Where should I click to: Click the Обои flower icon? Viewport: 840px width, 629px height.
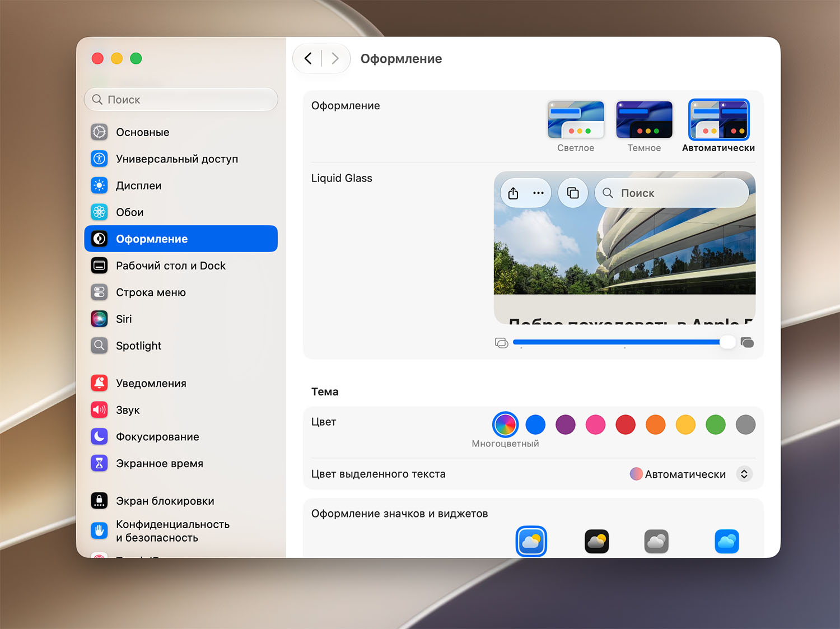tap(99, 212)
